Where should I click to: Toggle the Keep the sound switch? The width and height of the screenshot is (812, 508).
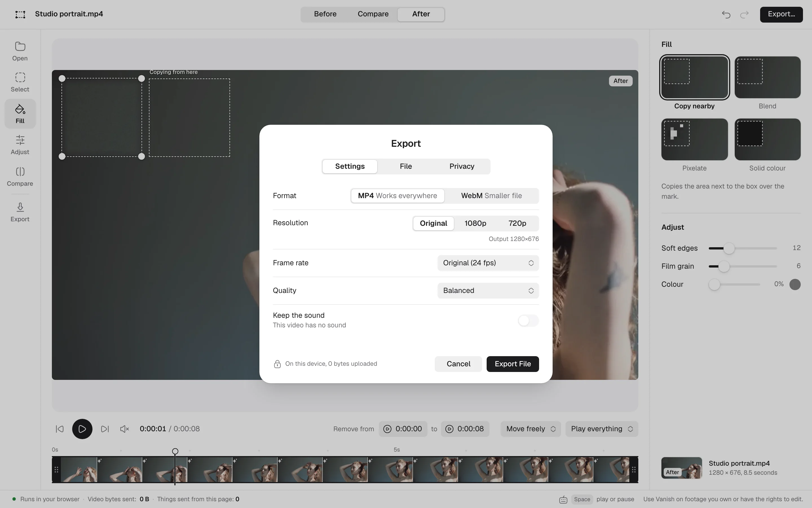pyautogui.click(x=528, y=320)
